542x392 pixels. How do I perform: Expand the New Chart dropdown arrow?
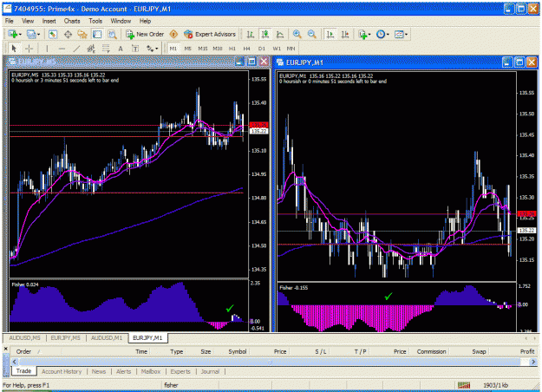tap(20, 34)
